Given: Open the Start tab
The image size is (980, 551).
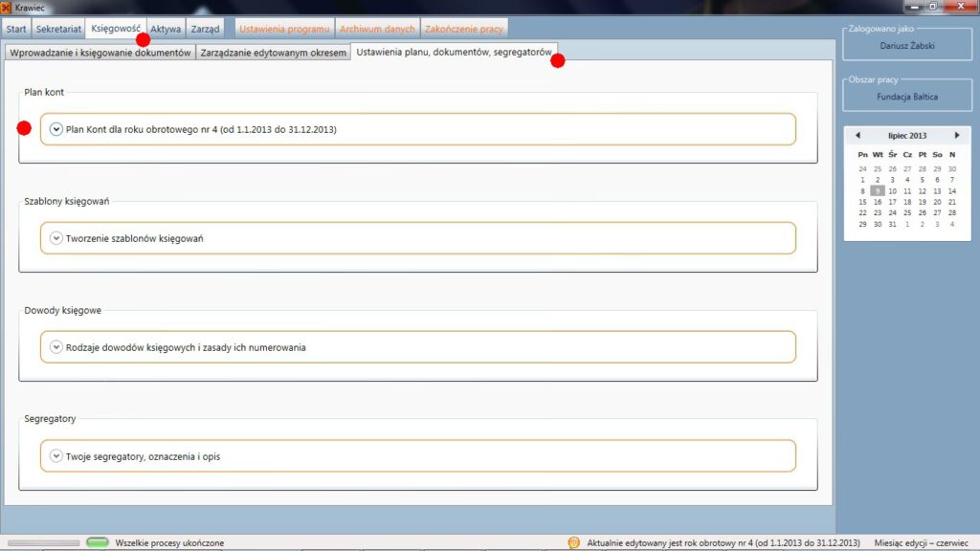Looking at the screenshot, I should point(16,29).
